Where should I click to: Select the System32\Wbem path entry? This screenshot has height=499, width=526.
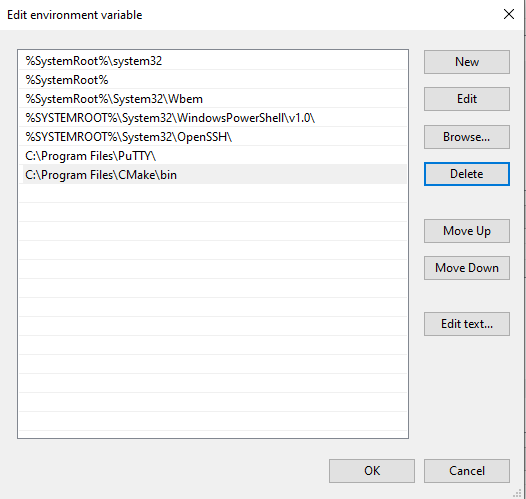tap(213, 99)
